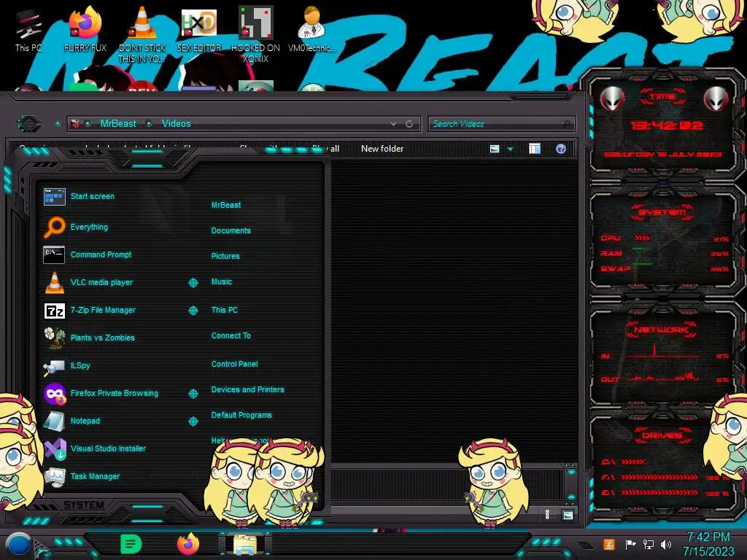Click New folder in Explorer toolbar

pos(382,149)
